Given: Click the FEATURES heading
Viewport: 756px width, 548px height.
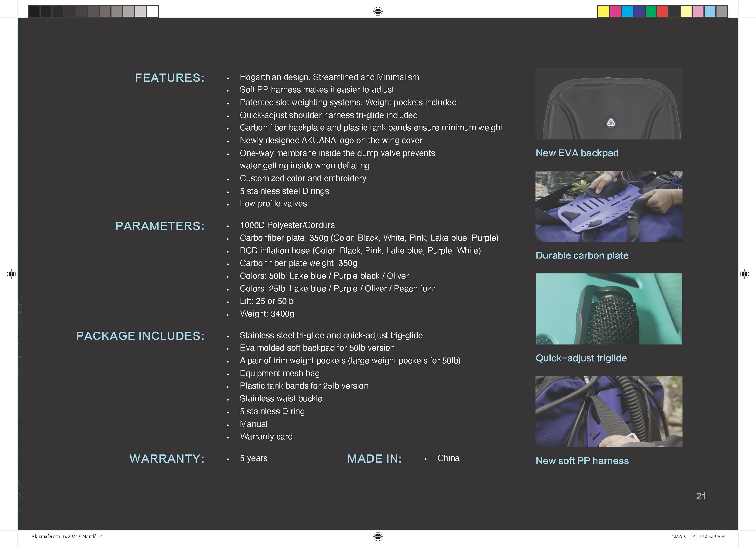Looking at the screenshot, I should coord(169,78).
